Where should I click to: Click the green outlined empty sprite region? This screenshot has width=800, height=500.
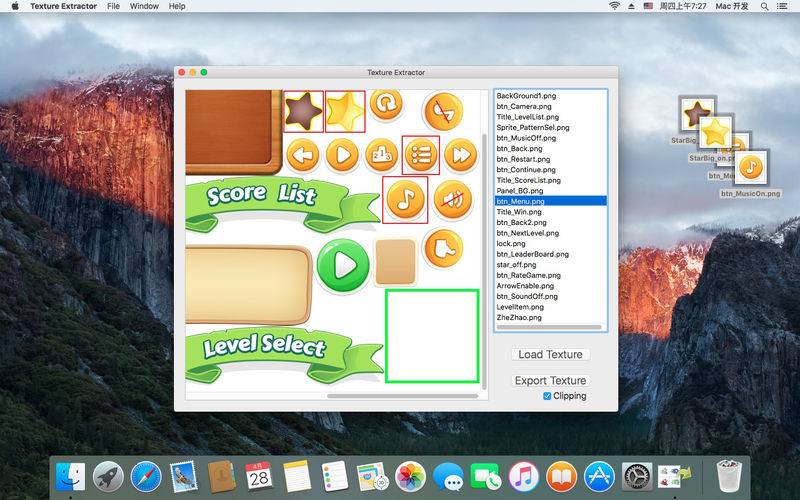(x=432, y=336)
